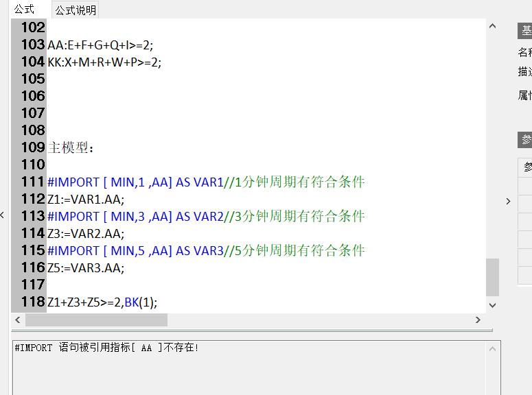Image resolution: width=532 pixels, height=395 pixels.
Task: Click the horizontal scrollbar thumb below code
Action: click(96, 320)
